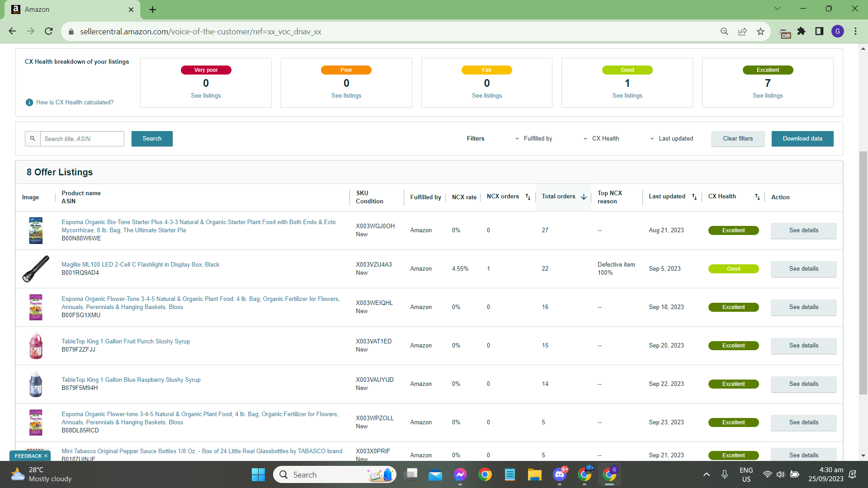868x488 pixels.
Task: Click the Fruit Punch syrup jug thumbnail
Action: point(36,346)
